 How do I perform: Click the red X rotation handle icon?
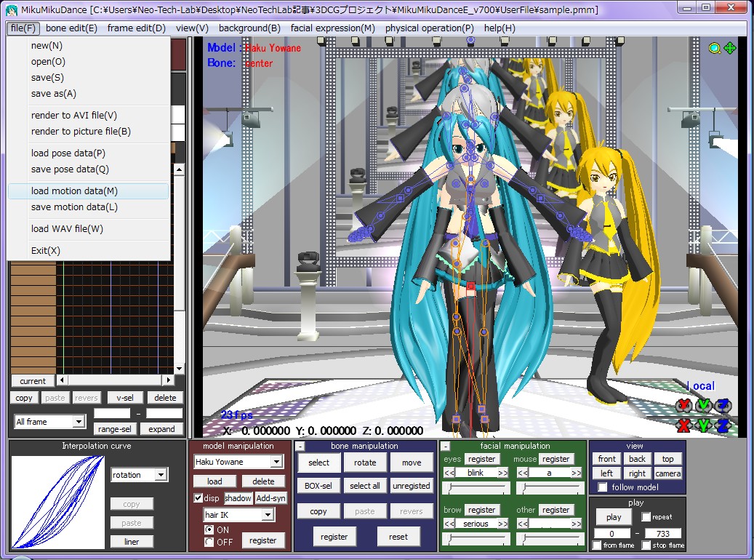(683, 406)
